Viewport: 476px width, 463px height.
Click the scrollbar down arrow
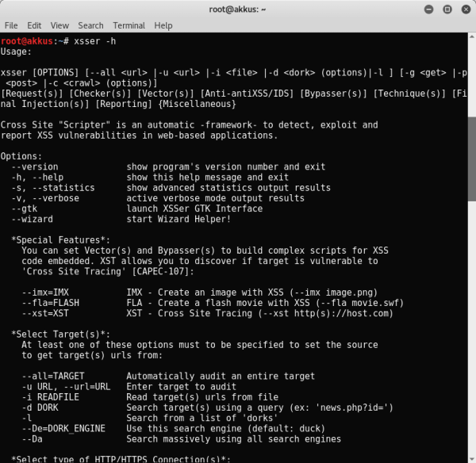click(472, 459)
